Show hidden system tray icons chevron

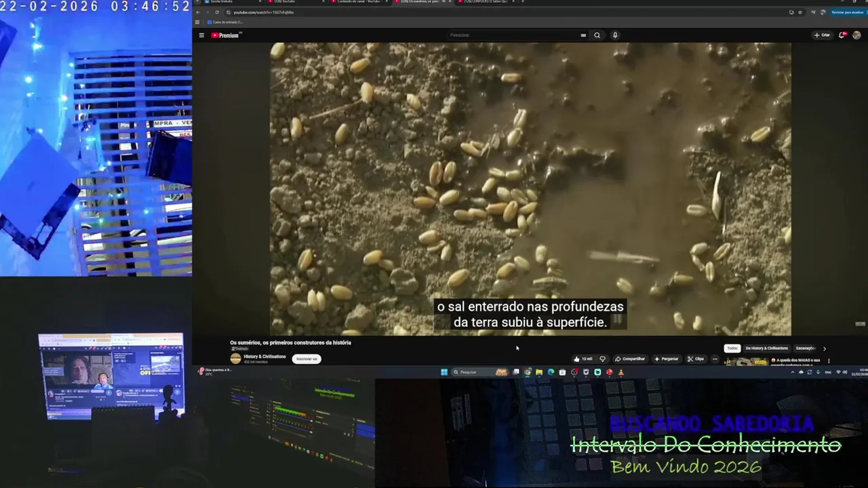tap(794, 372)
